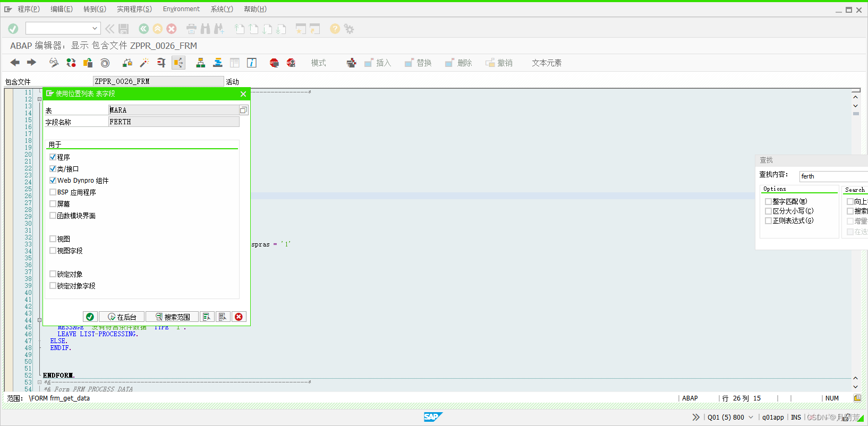Check the 锁定对象 checkbox
This screenshot has height=426, width=868.
coord(53,274)
